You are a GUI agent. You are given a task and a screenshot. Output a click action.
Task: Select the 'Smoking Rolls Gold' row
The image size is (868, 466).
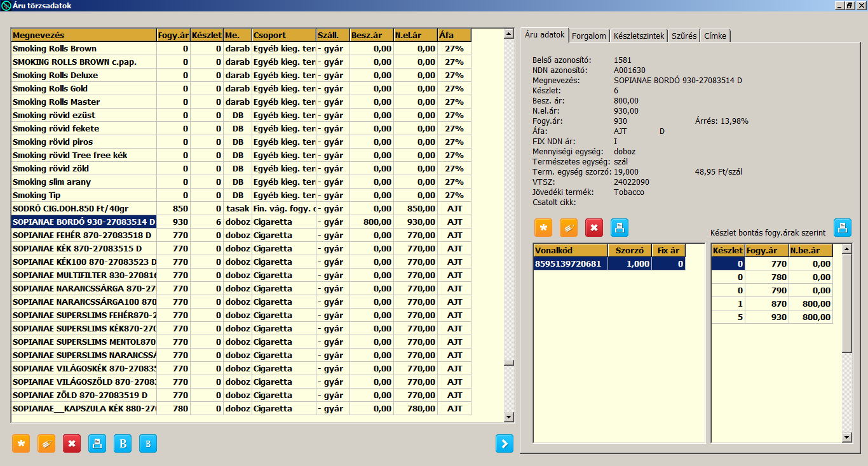coord(241,89)
